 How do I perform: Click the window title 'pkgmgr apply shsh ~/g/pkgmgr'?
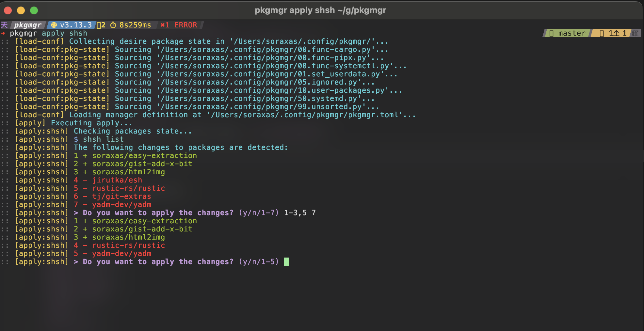click(320, 10)
